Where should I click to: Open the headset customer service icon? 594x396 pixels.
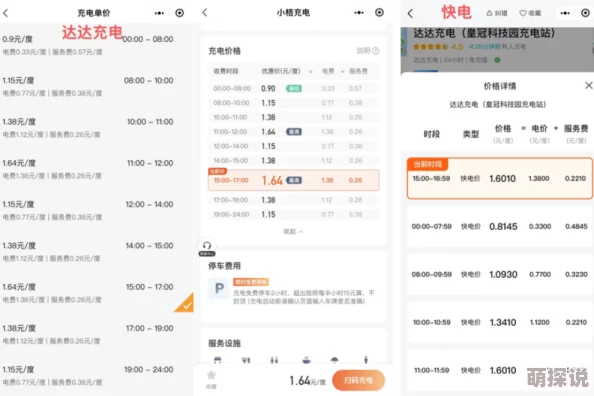(x=207, y=246)
